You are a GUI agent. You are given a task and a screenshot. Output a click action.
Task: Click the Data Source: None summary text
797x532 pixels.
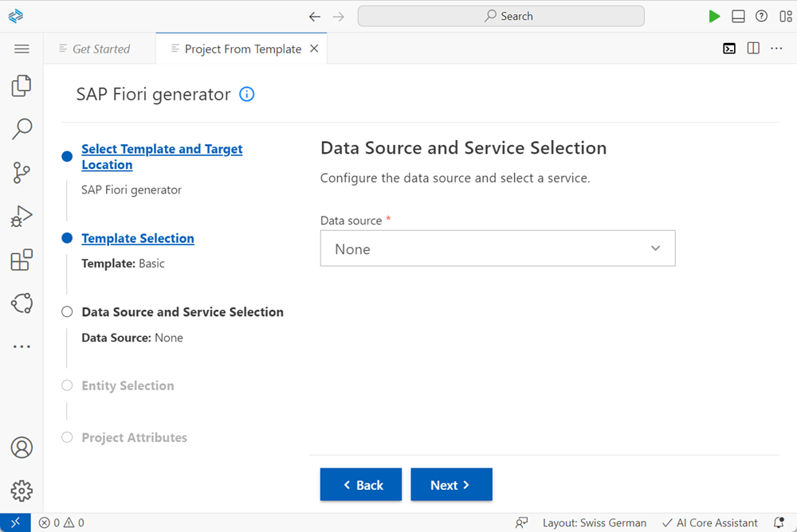(x=132, y=338)
